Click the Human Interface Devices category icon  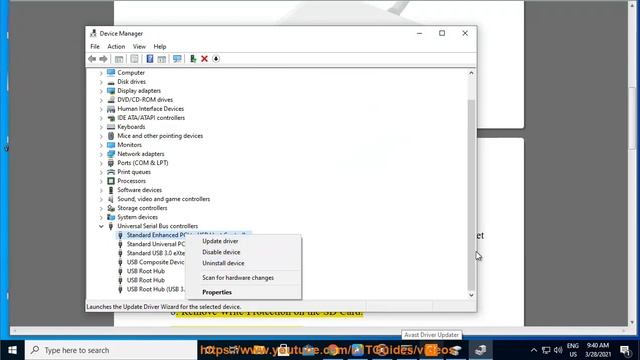111,109
